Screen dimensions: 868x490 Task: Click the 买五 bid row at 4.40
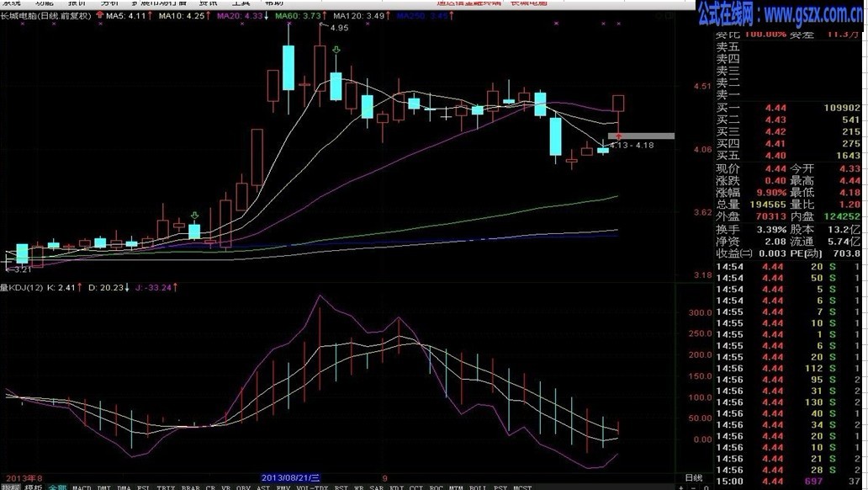click(x=788, y=156)
